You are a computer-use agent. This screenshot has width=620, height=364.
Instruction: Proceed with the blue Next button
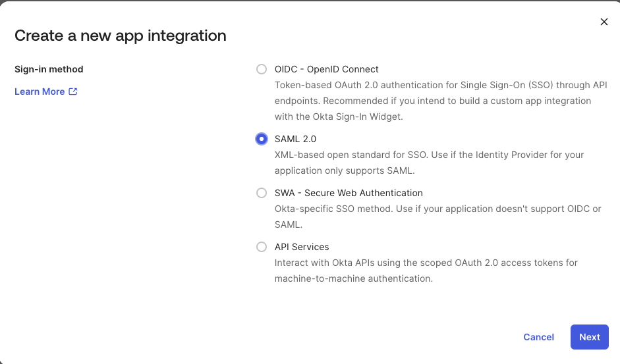(x=589, y=337)
